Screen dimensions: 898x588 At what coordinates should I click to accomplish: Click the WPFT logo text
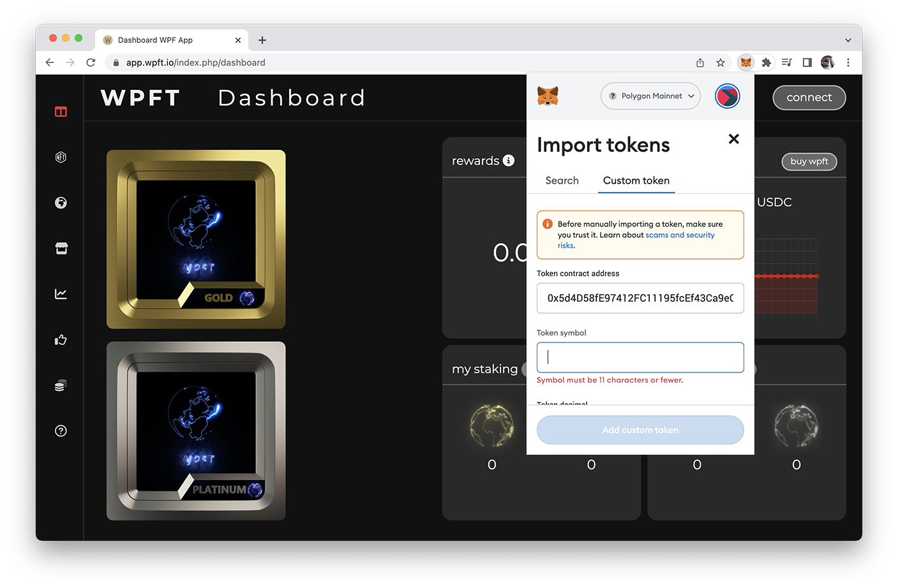[x=140, y=98]
